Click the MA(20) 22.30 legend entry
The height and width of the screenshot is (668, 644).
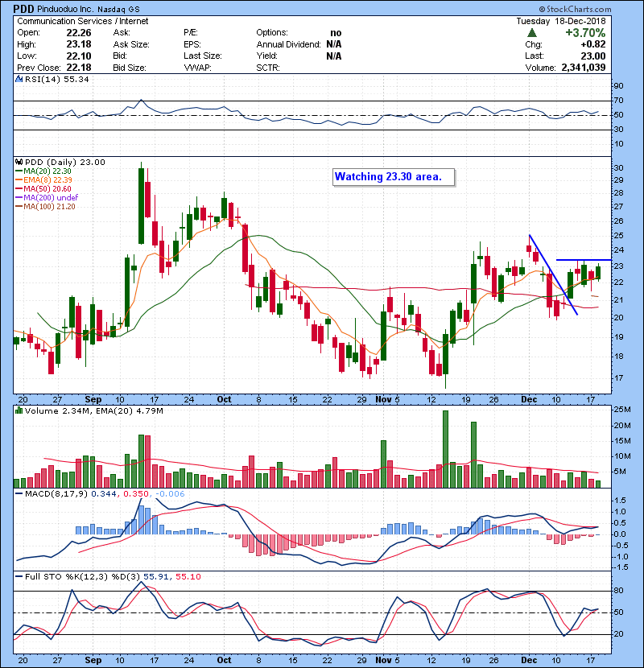click(43, 171)
